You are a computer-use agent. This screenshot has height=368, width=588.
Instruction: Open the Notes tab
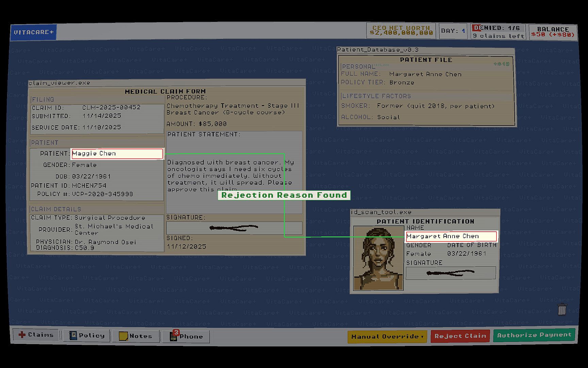coord(136,336)
